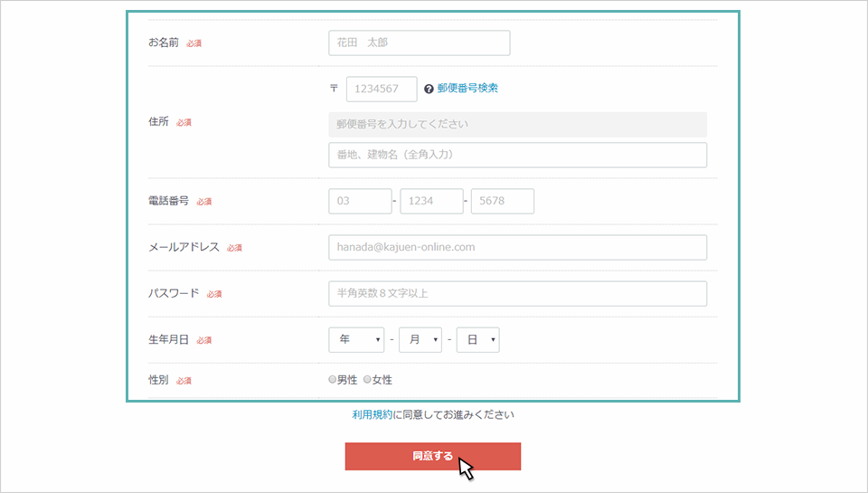Click the 〒 postal mark symbol
This screenshot has height=493, width=868.
click(x=334, y=89)
